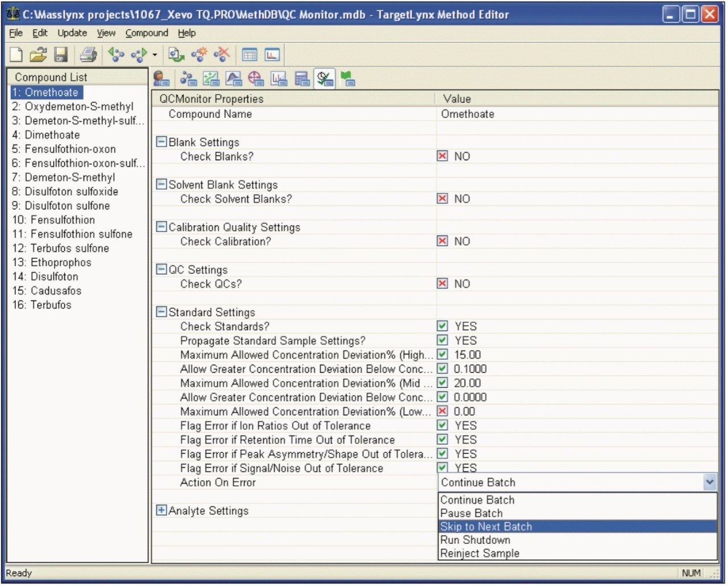Toggle Flag Error if Ion Ratios checkbox
This screenshot has width=728, height=586.
point(442,425)
